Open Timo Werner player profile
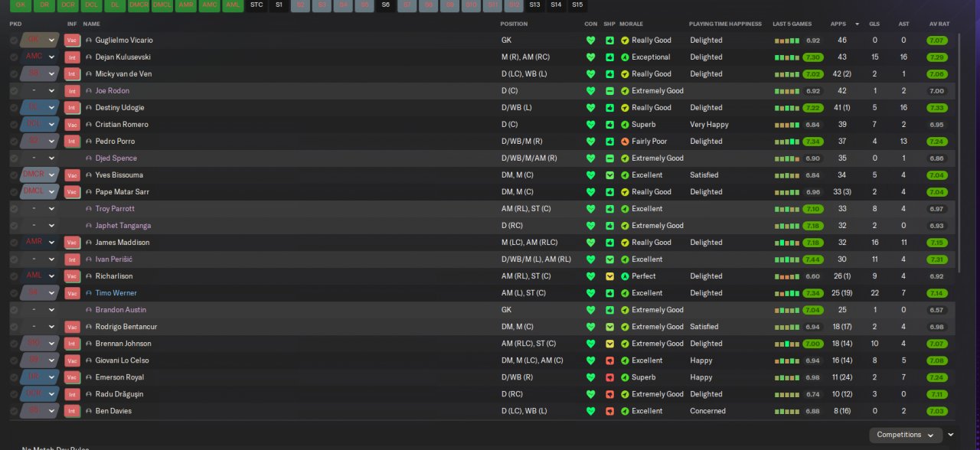This screenshot has height=450, width=980. pyautogui.click(x=116, y=292)
